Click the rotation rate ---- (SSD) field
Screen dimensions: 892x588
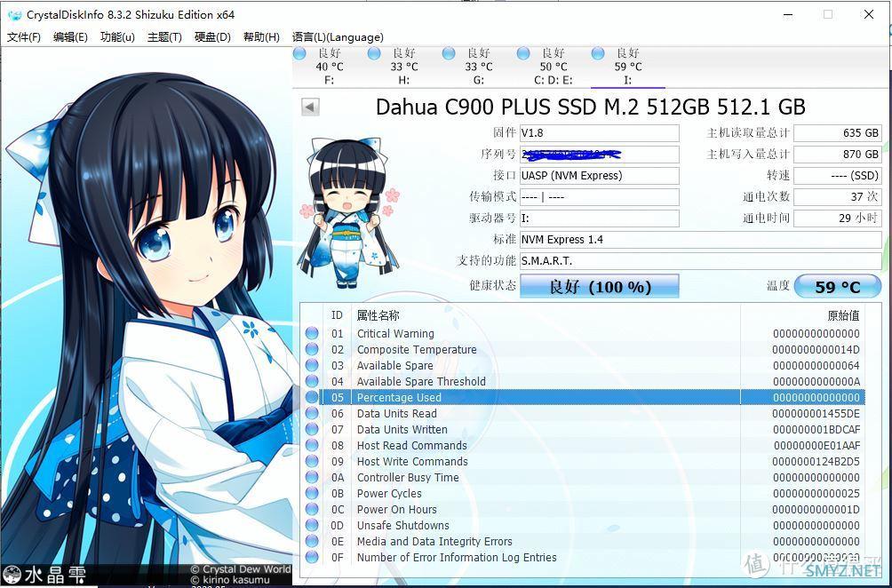838,176
